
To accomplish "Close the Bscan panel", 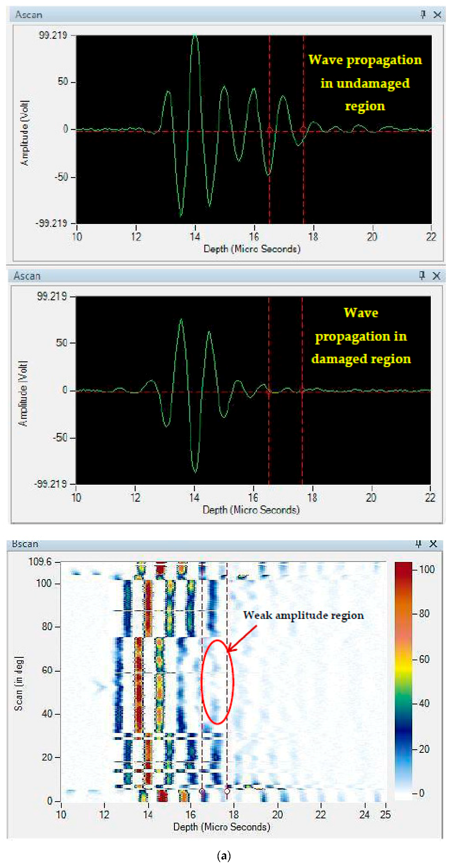I will point(434,544).
